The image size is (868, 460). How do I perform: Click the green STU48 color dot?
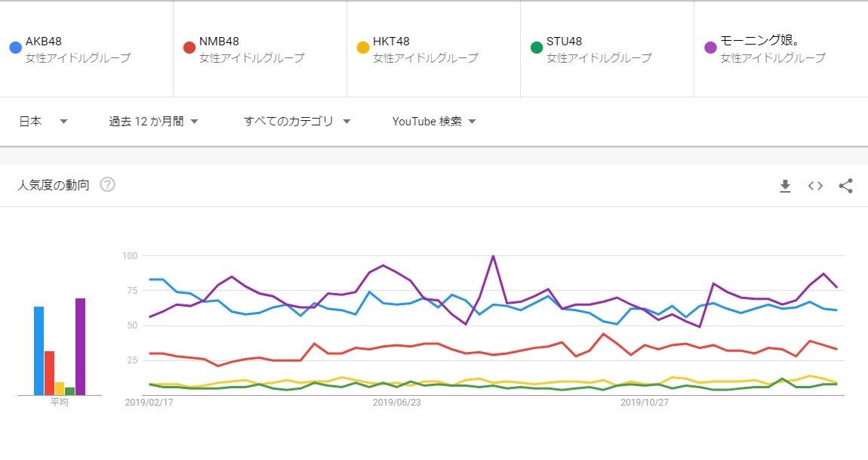tap(537, 48)
